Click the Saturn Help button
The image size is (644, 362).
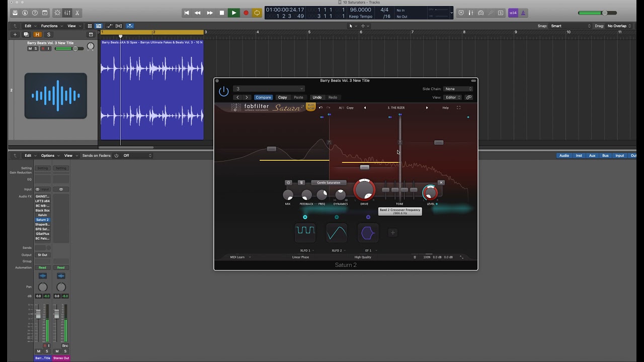(x=445, y=108)
